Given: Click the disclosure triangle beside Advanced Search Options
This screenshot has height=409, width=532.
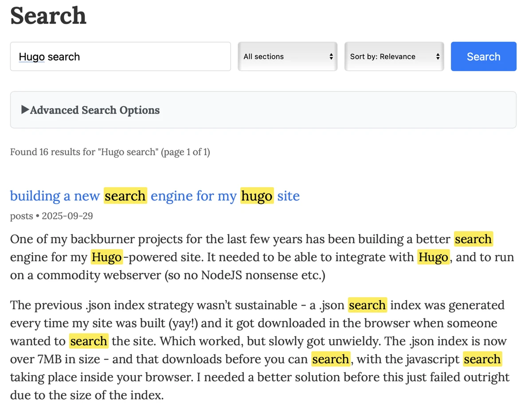Looking at the screenshot, I should [25, 110].
